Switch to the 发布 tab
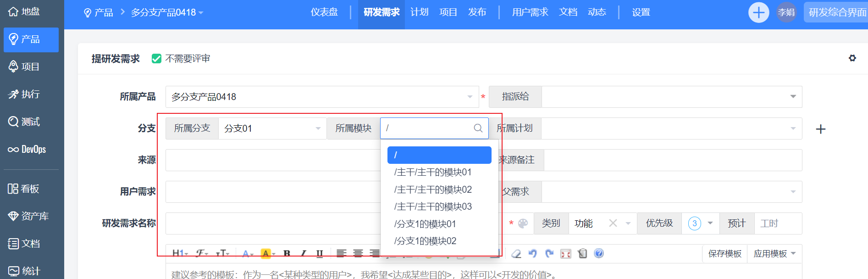This screenshot has height=279, width=868. (x=477, y=12)
